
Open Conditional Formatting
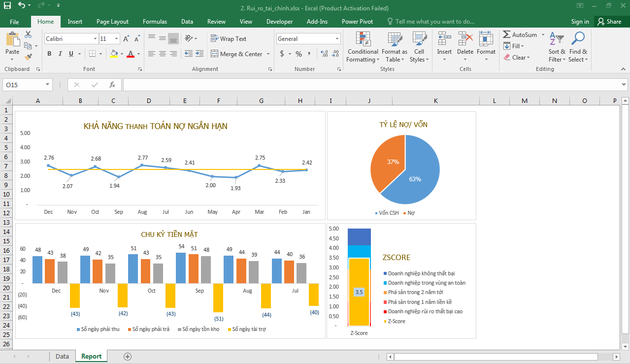coord(363,47)
